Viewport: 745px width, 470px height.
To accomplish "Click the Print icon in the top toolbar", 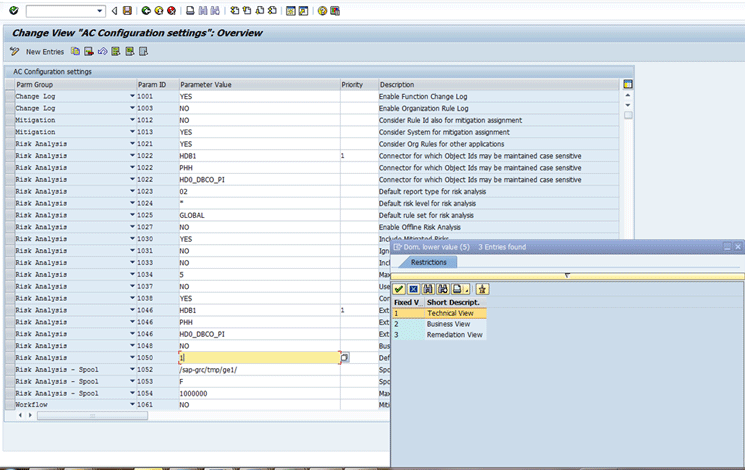I will pyautogui.click(x=191, y=11).
